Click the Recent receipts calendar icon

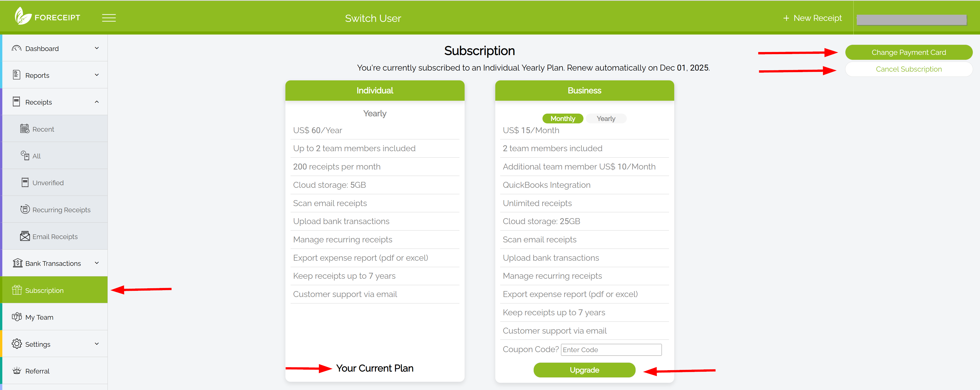(x=25, y=129)
